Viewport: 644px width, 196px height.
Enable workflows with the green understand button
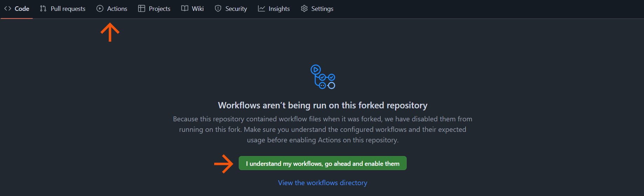pyautogui.click(x=323, y=163)
